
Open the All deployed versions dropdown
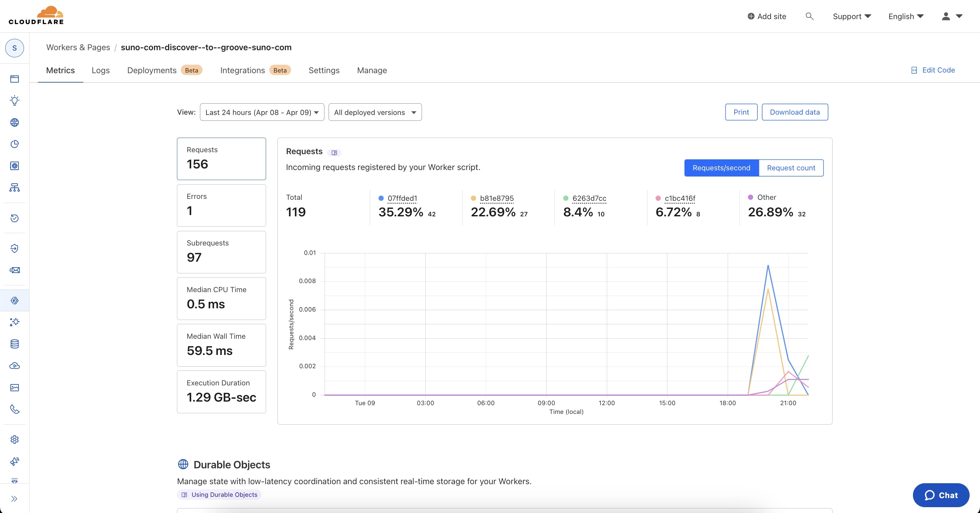pyautogui.click(x=375, y=112)
